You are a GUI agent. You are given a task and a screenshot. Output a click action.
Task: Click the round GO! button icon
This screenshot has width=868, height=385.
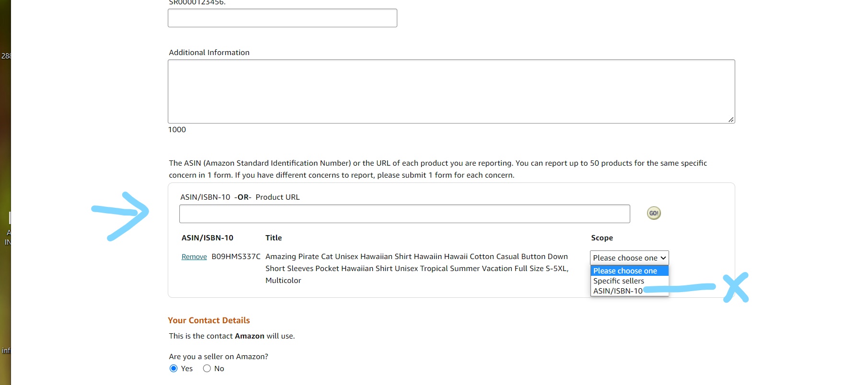point(654,213)
